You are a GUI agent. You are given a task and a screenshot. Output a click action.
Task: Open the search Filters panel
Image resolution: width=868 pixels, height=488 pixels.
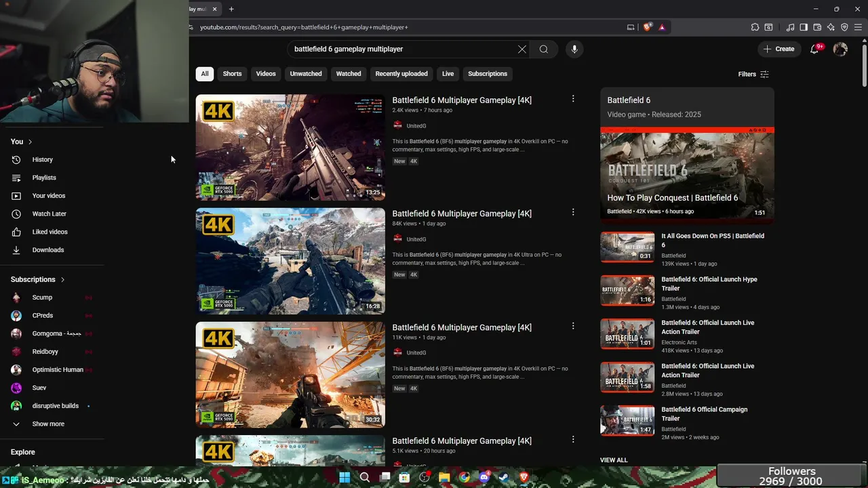click(x=753, y=74)
